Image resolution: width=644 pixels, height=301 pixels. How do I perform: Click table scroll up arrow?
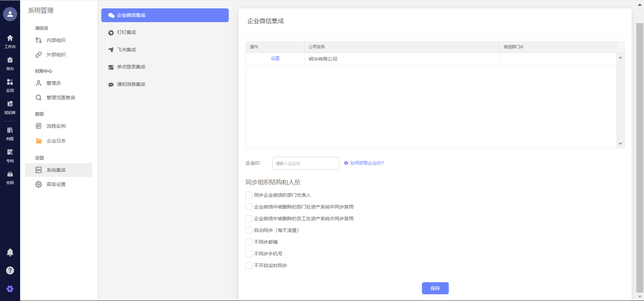(620, 58)
